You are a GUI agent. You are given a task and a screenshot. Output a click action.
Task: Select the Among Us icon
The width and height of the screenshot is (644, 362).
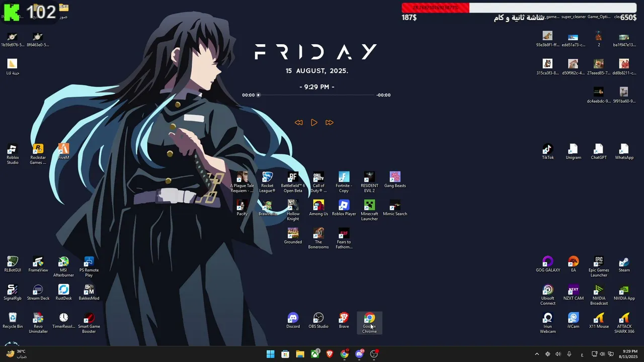[318, 208]
